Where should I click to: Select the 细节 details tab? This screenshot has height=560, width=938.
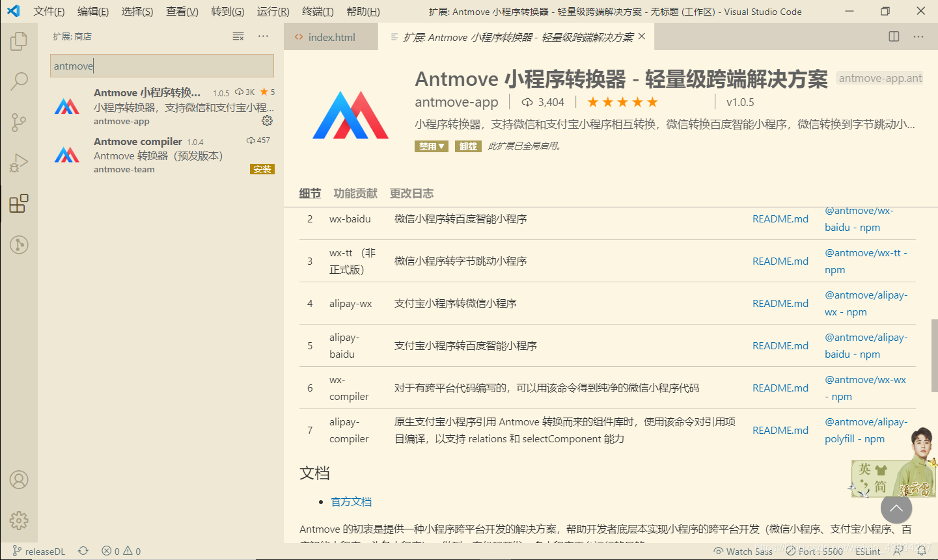click(310, 193)
